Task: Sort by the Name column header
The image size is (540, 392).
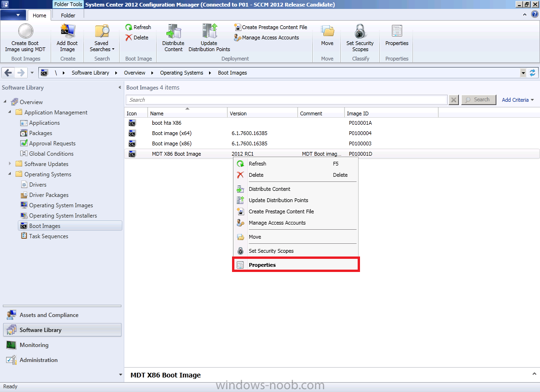Action: (x=187, y=113)
